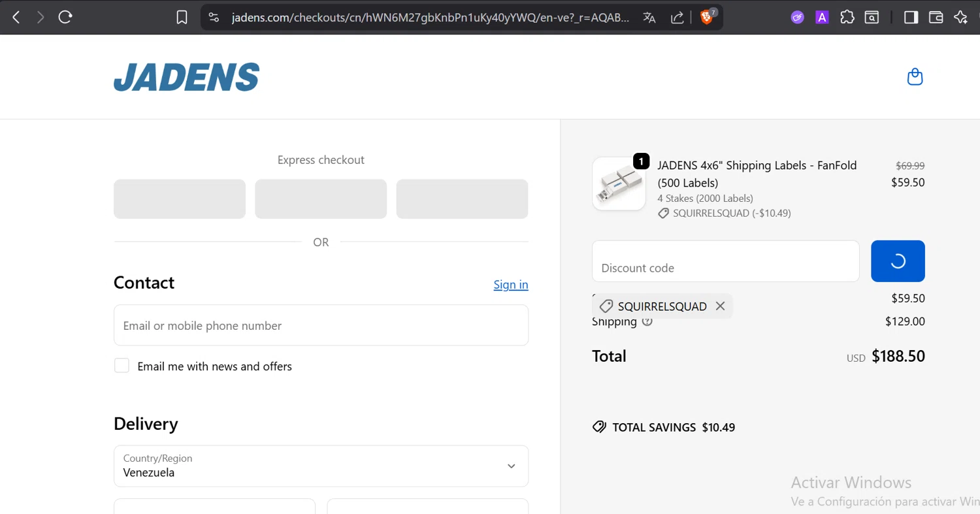The width and height of the screenshot is (980, 514).
Task: Click the page search extension icon
Action: click(872, 18)
